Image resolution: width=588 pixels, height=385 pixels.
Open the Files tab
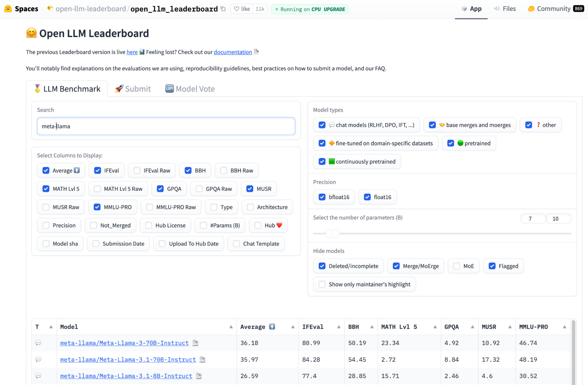[x=505, y=9]
